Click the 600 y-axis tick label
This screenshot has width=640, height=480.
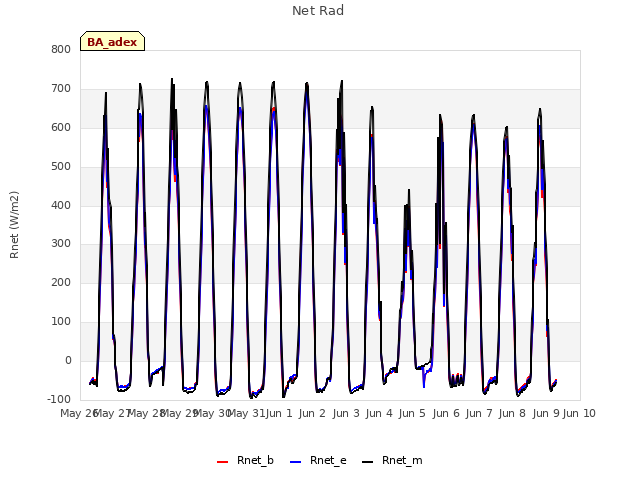pyautogui.click(x=61, y=127)
